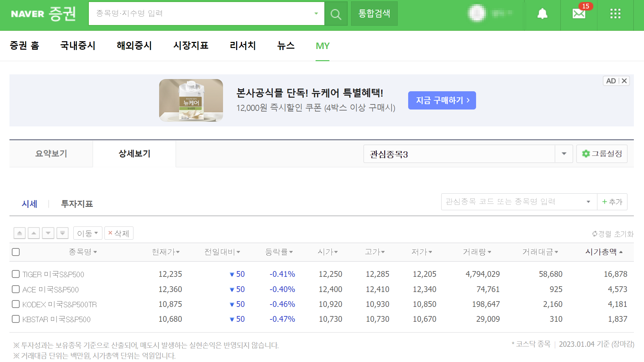This screenshot has height=362, width=644.
Task: Open TIGER 미국S&P500 stock link
Action: 53,274
